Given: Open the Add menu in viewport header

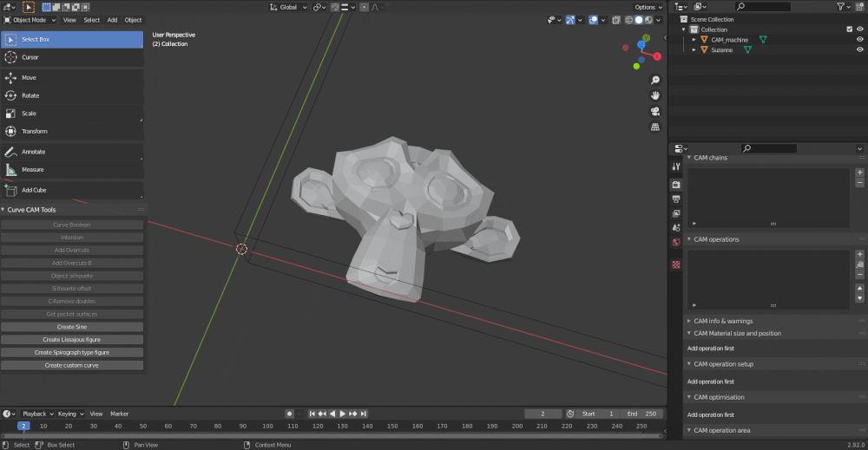Looking at the screenshot, I should [x=112, y=20].
